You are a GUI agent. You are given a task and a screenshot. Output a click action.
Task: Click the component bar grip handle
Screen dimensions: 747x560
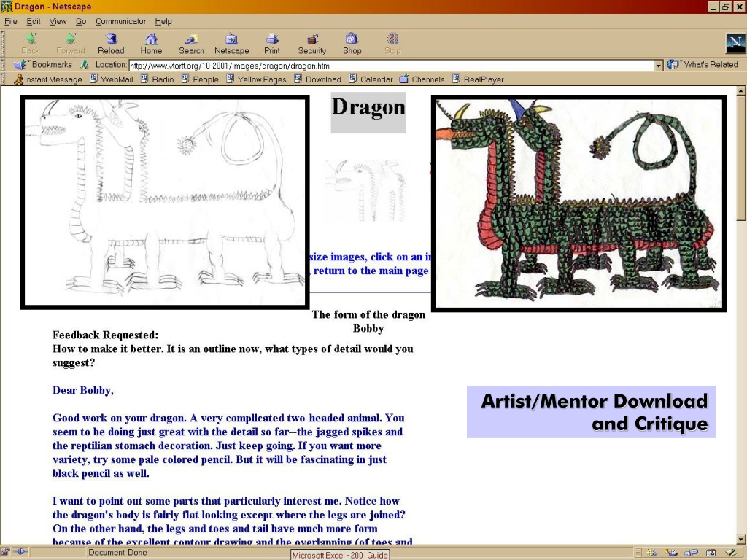pos(638,553)
